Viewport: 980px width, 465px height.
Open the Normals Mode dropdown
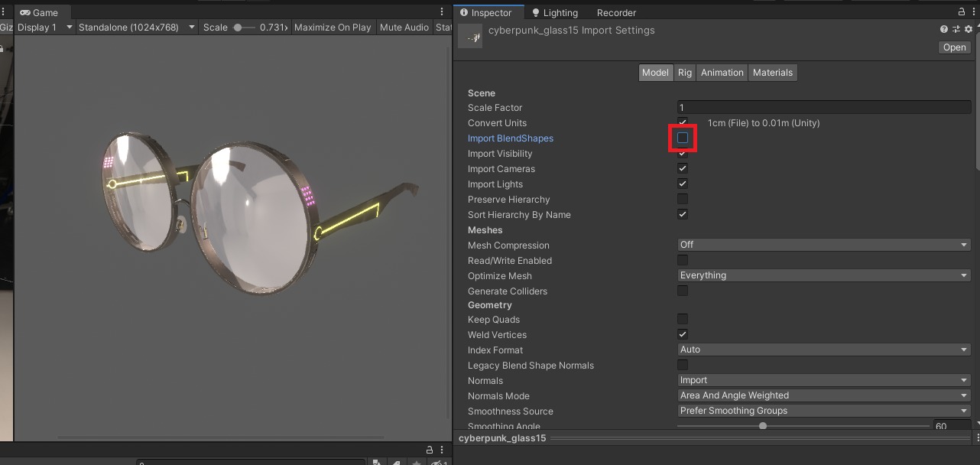[823, 395]
